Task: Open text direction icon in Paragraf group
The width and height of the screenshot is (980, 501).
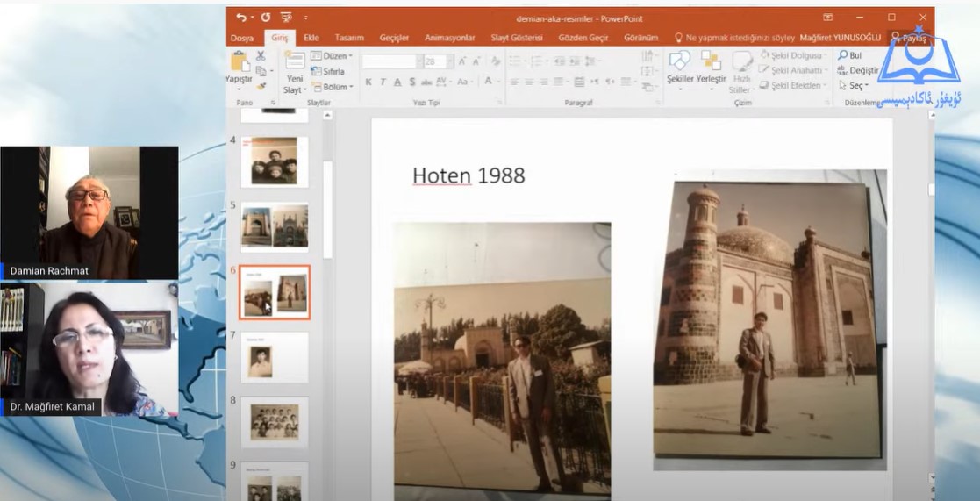Action: 648,56
